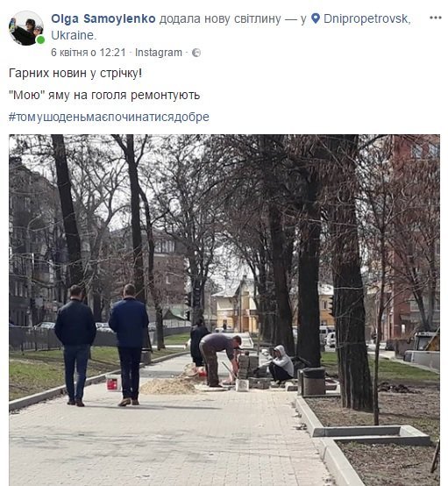
Task: Click the location pin icon before Dnipropetrovsk
Action: [316, 18]
